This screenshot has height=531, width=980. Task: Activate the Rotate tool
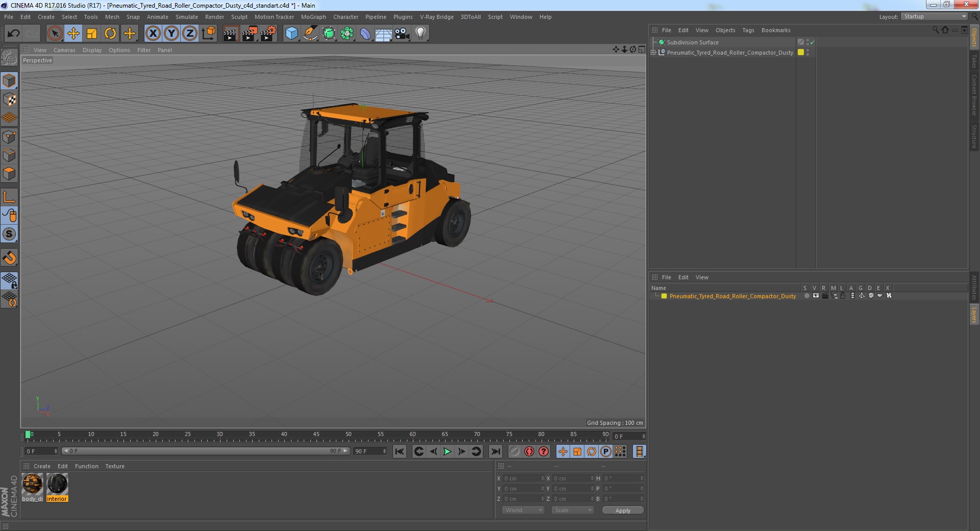click(x=110, y=34)
